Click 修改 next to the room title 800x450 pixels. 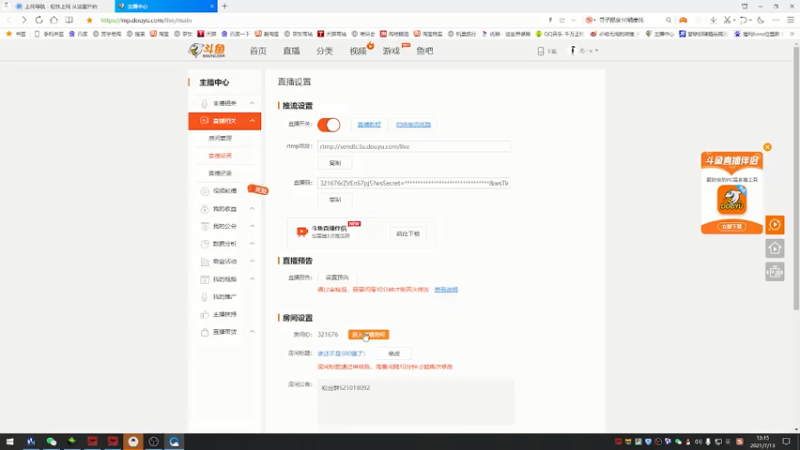click(394, 354)
